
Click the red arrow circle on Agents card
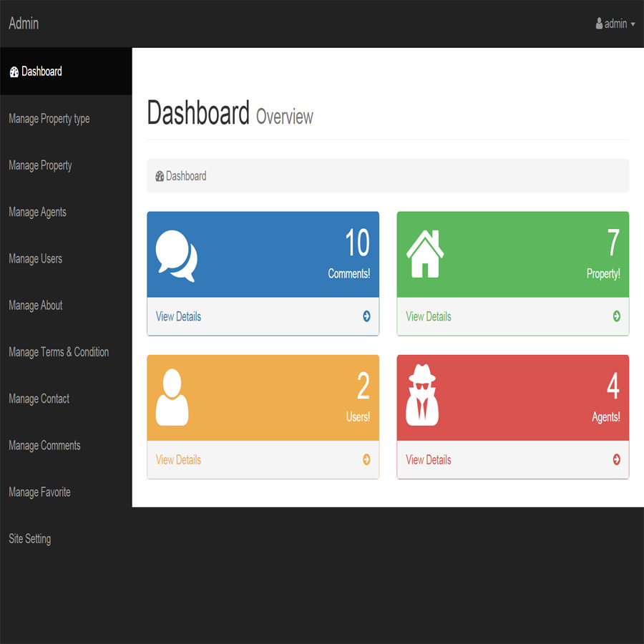click(x=617, y=459)
